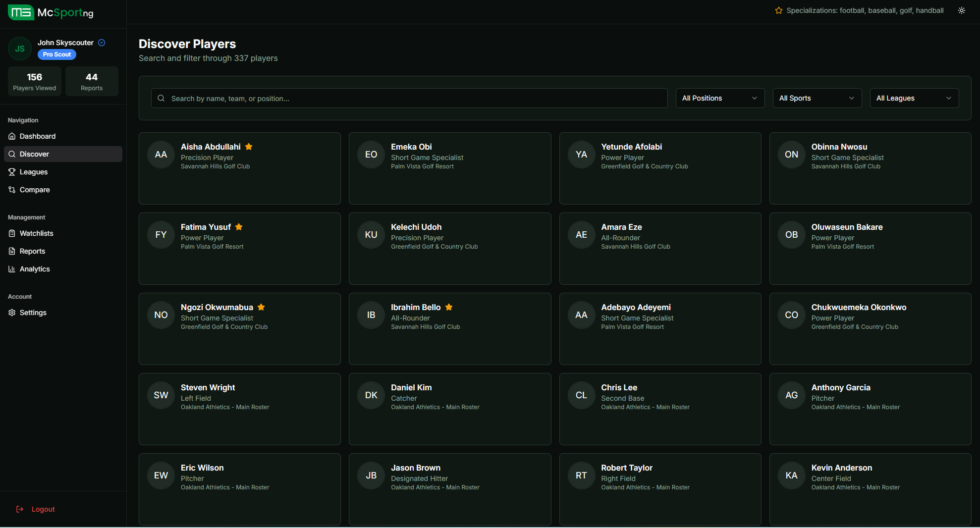Expand the All Sports filter
Screen dimensions: 980x528
(x=817, y=98)
